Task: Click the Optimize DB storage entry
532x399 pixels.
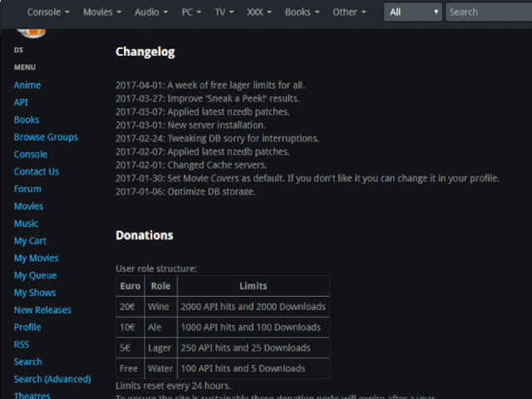Action: click(x=185, y=192)
